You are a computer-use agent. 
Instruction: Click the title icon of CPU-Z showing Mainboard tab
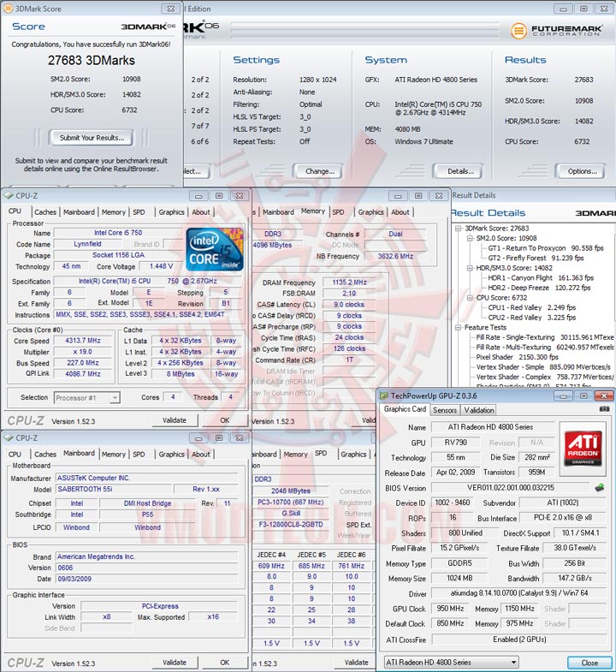[x=9, y=437]
